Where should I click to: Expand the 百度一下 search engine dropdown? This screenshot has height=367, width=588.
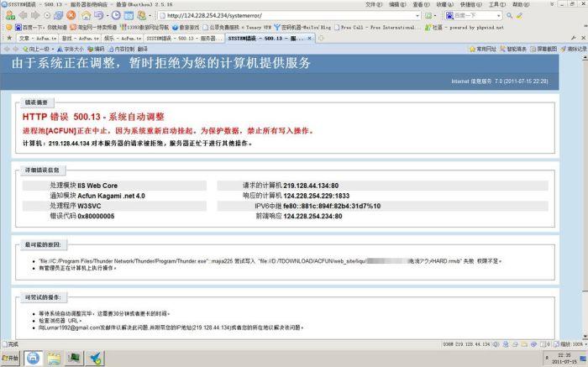click(498, 16)
